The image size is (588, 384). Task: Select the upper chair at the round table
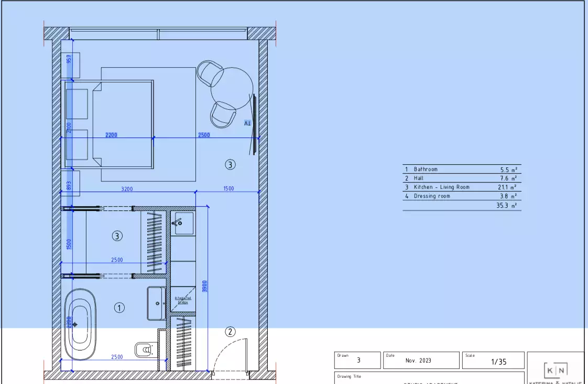coord(210,73)
